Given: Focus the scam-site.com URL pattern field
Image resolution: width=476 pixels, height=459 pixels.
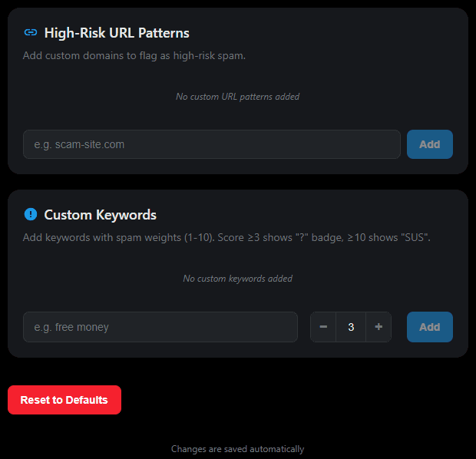Looking at the screenshot, I should click(211, 144).
